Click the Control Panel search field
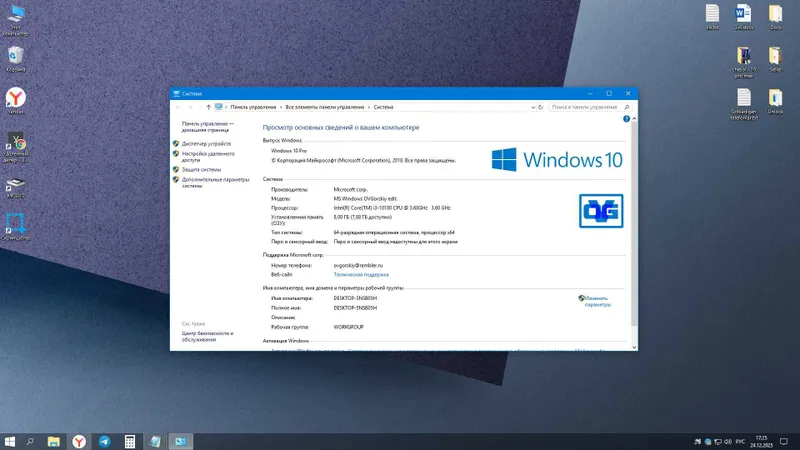The width and height of the screenshot is (800, 450). coord(586,107)
